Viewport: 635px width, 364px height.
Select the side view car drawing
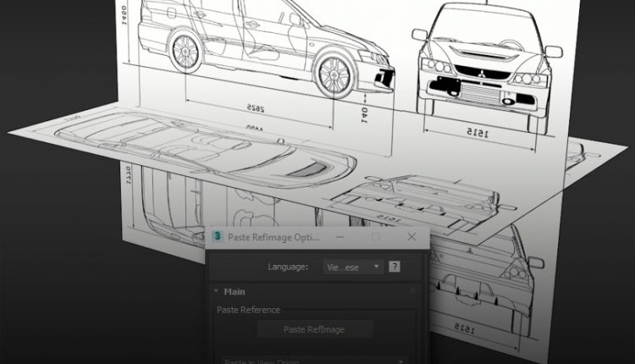[262, 42]
